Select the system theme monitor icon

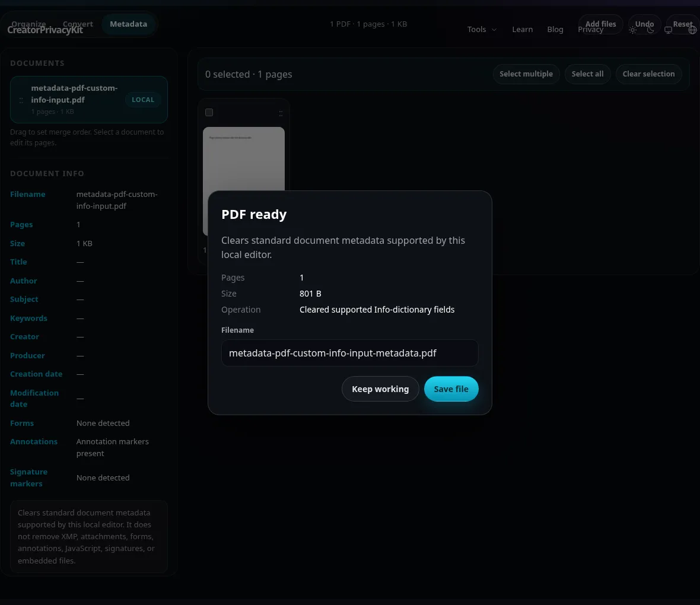coord(669,30)
